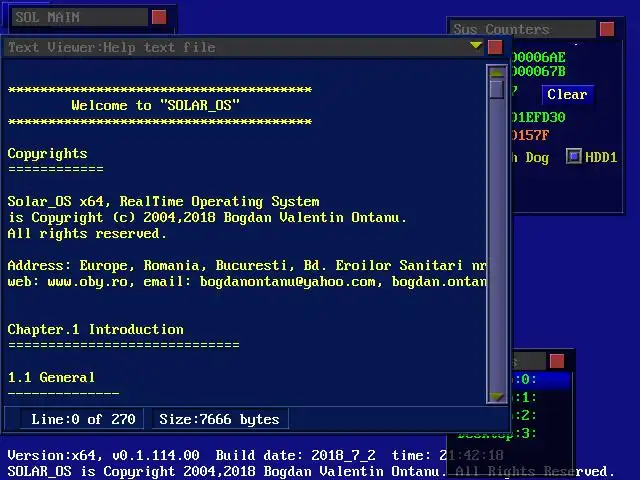Viewport: 640px width, 480px height.
Task: Click the 'All rights reserved.' line in viewer
Action: click(x=87, y=233)
